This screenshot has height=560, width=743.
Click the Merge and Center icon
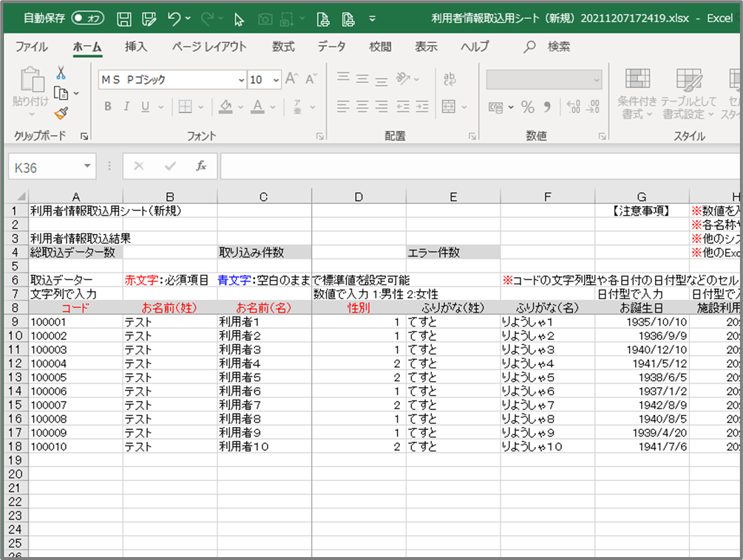pyautogui.click(x=448, y=106)
